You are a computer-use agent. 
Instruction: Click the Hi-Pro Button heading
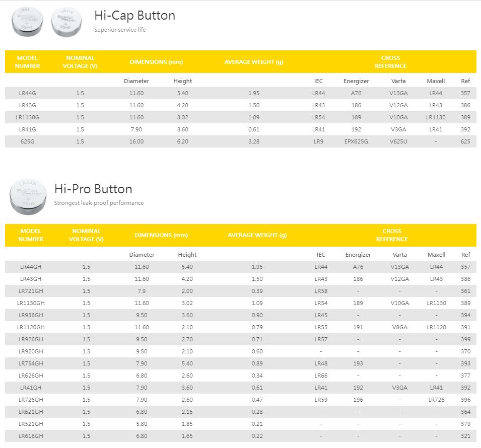pos(93,189)
